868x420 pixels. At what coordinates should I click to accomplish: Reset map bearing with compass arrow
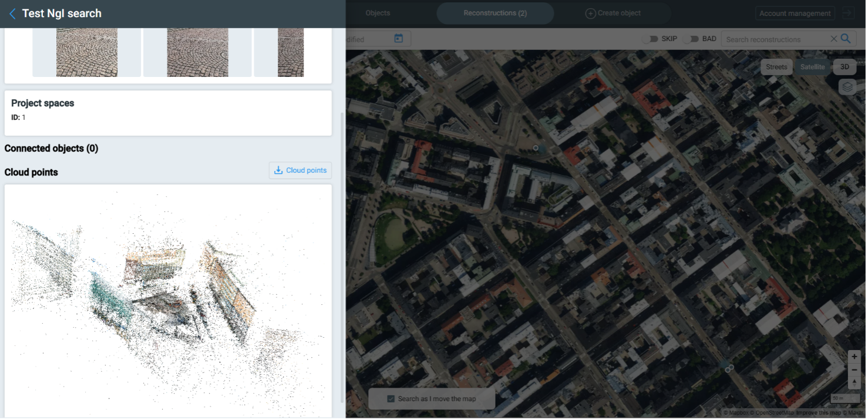[854, 383]
